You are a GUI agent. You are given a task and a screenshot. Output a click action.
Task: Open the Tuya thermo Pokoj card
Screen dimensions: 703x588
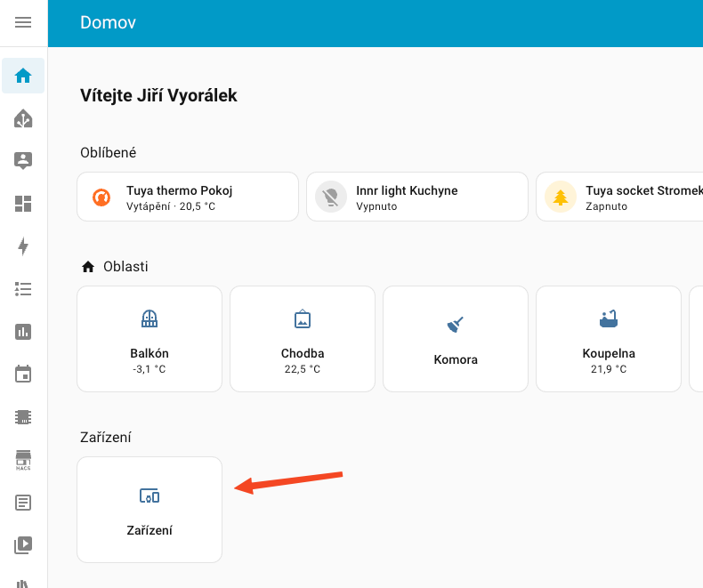point(188,197)
